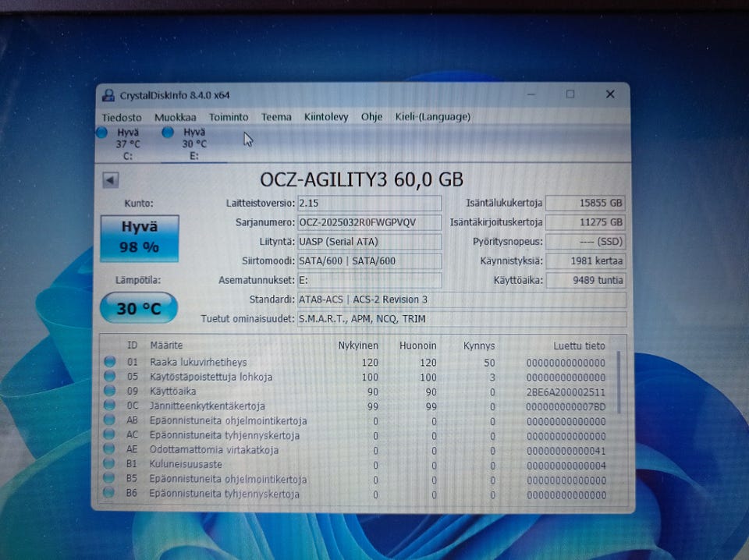Image resolution: width=749 pixels, height=560 pixels.
Task: Click the blue status icon for E: drive
Action: pyautogui.click(x=167, y=133)
